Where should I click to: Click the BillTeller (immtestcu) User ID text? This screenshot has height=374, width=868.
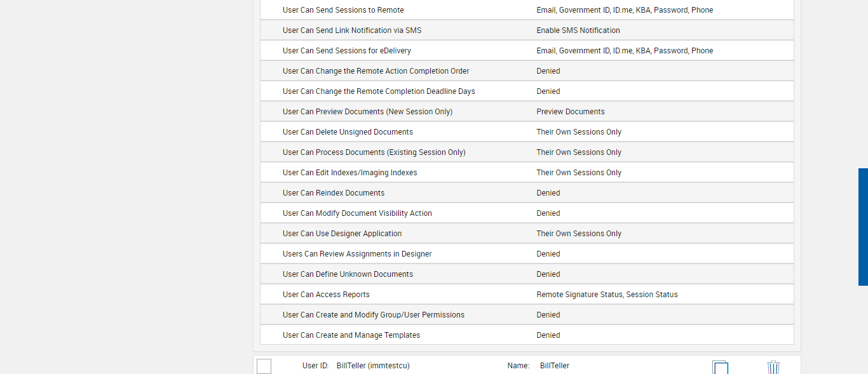point(373,366)
